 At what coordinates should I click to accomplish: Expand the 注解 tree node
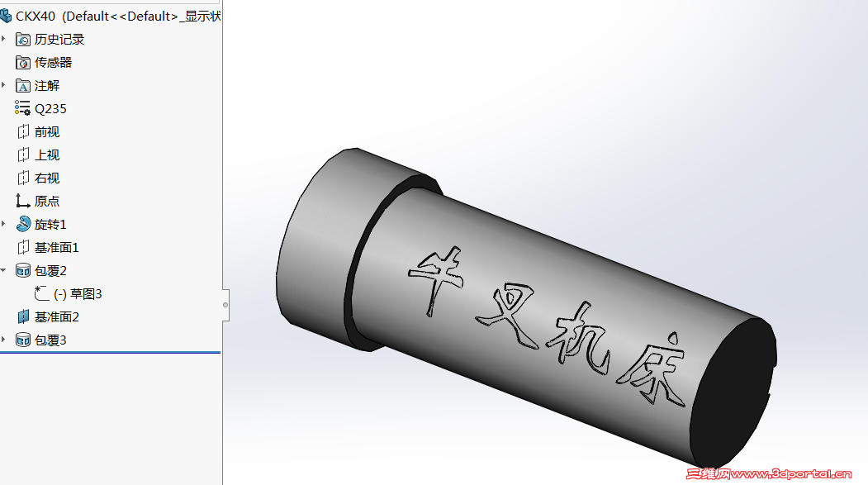click(4, 85)
